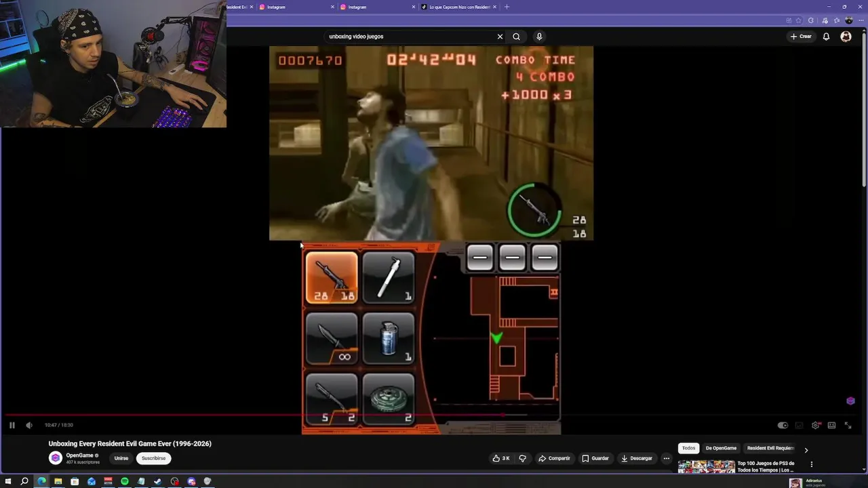Viewport: 868px width, 488px height.
Task: Open the Windows Start menu
Action: [x=8, y=481]
